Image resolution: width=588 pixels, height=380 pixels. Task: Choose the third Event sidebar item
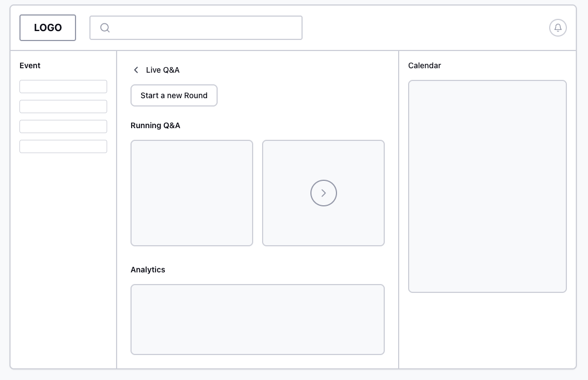63,126
